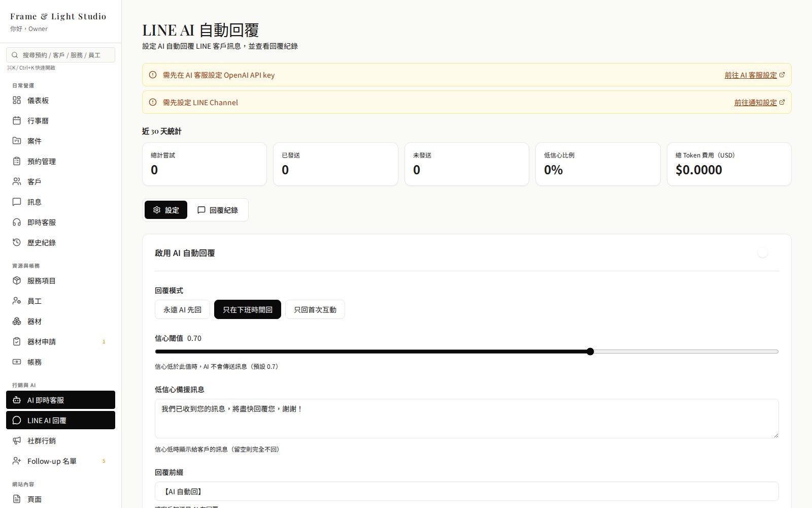Click the 器材申請 clipboard-check icon
The image size is (812, 508).
point(17,341)
